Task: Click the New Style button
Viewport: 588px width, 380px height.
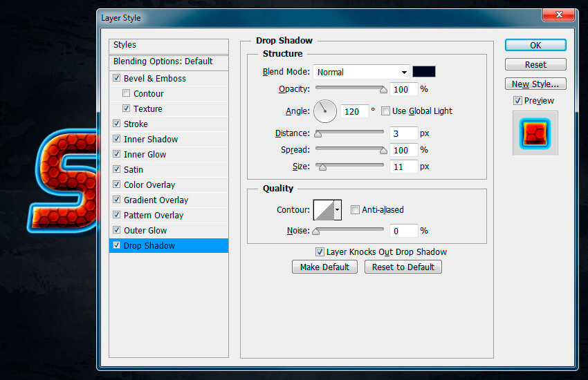Action: point(535,84)
